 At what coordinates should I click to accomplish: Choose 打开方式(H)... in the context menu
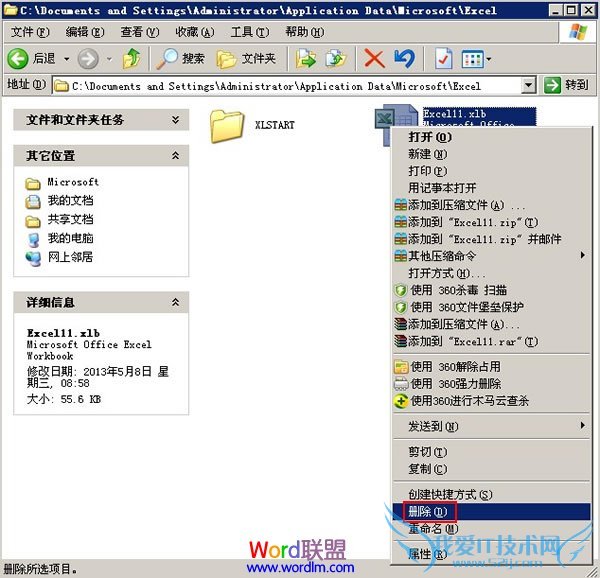(x=491, y=274)
